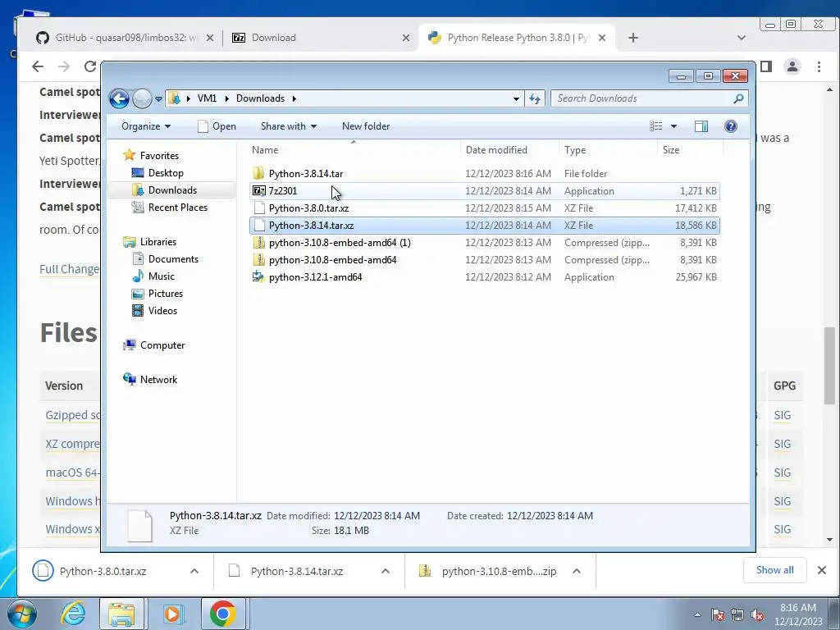Click New folder in the toolbar
Viewport: 840px width, 630px height.
[366, 126]
